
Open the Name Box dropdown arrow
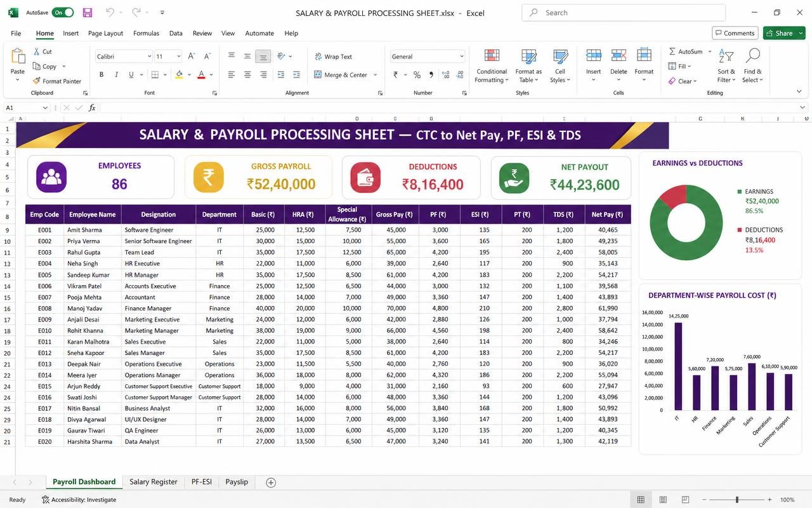click(x=45, y=108)
